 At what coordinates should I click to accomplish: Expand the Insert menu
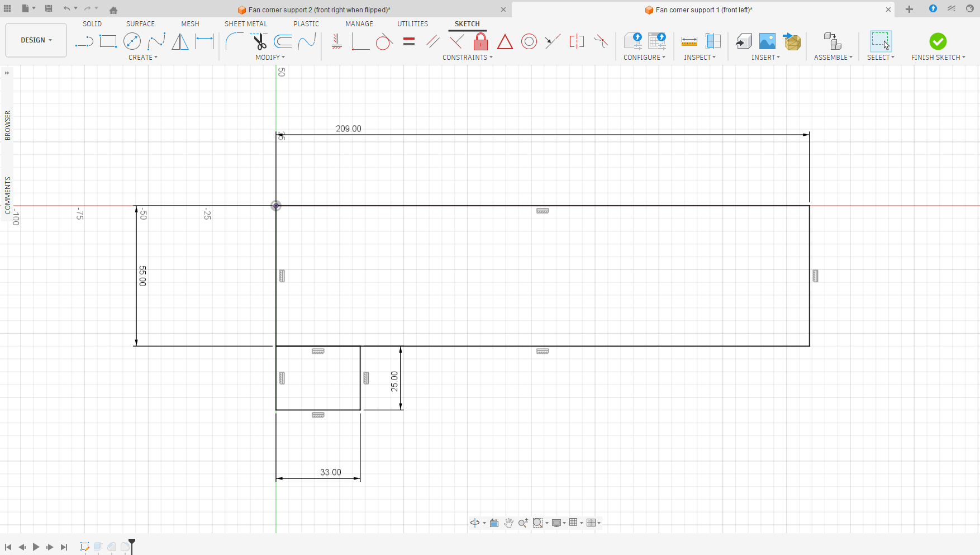point(766,58)
